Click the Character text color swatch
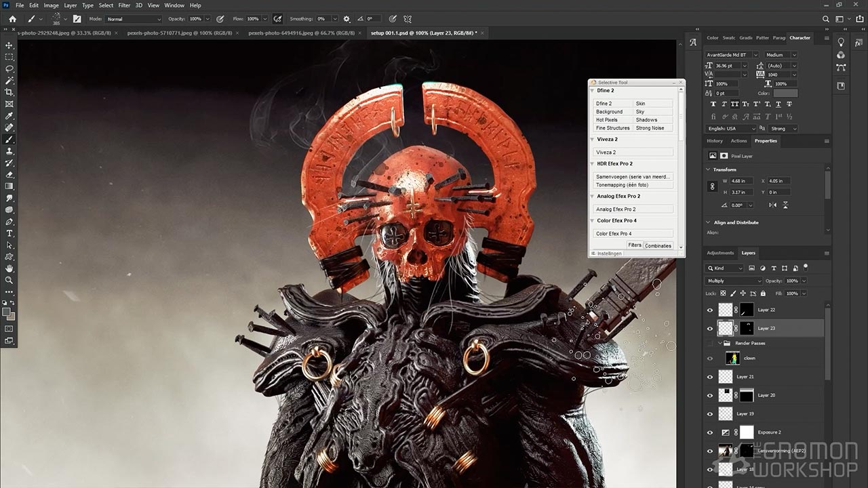868x488 pixels. coord(785,94)
